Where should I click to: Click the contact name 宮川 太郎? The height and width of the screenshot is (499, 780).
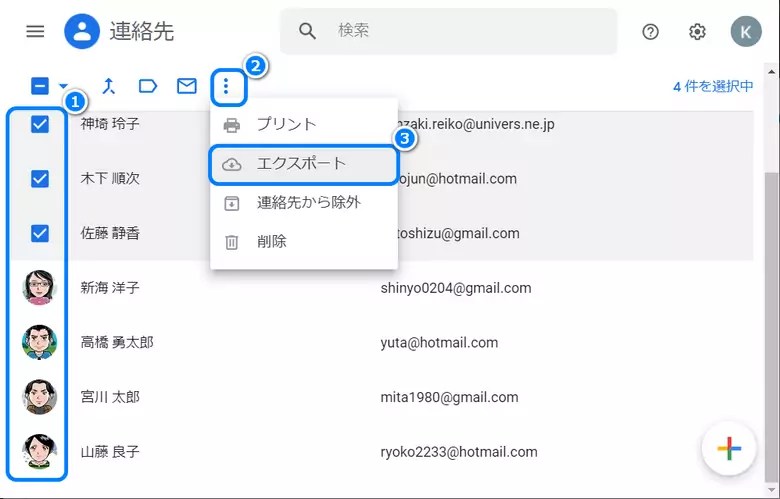(110, 397)
